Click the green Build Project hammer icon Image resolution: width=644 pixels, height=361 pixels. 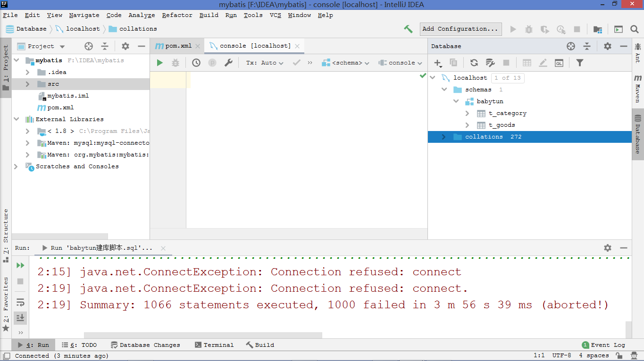pos(408,29)
